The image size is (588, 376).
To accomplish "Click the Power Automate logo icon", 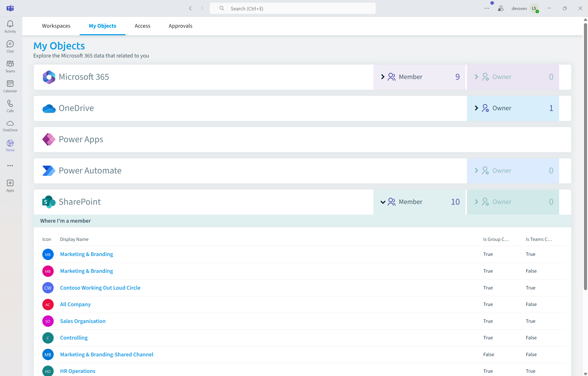I will (49, 171).
